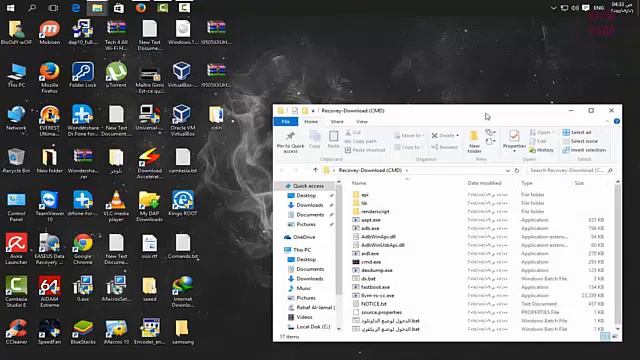Switch to details view in the status bar
This screenshot has height=360, width=640.
pyautogui.click(x=605, y=336)
